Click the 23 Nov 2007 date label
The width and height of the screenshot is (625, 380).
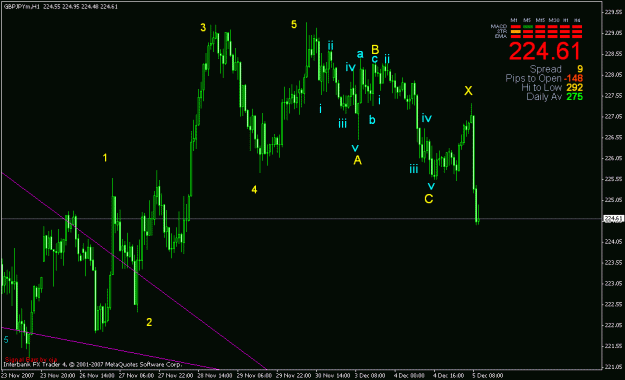click(x=18, y=376)
